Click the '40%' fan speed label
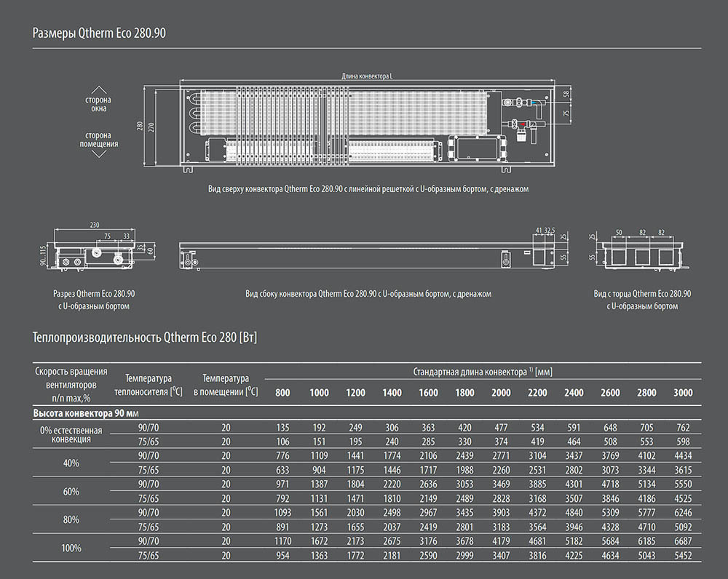This screenshot has width=728, height=579. coord(71,463)
